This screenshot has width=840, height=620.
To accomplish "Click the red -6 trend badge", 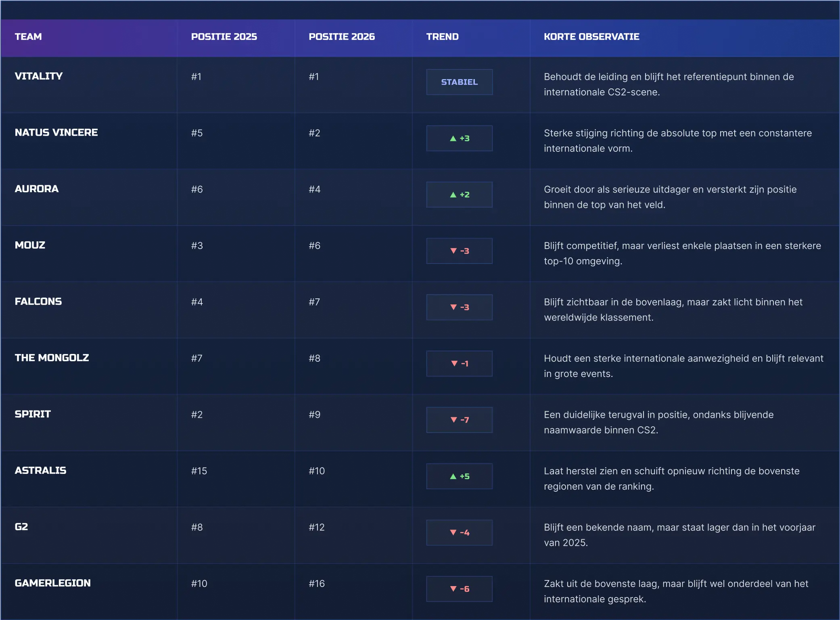I will pyautogui.click(x=459, y=589).
